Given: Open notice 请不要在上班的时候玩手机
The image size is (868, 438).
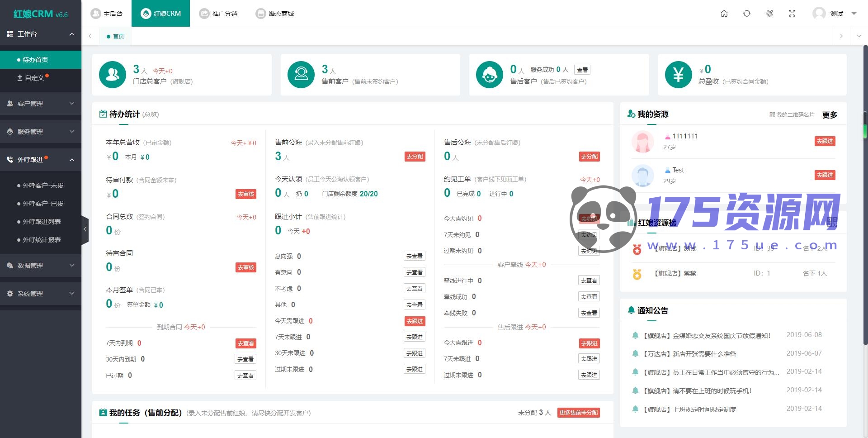Looking at the screenshot, I should click(x=698, y=391).
